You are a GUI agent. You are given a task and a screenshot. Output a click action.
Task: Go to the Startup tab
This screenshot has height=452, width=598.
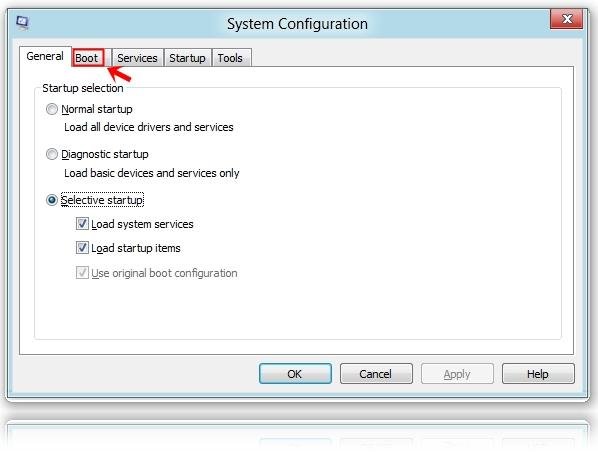click(187, 58)
